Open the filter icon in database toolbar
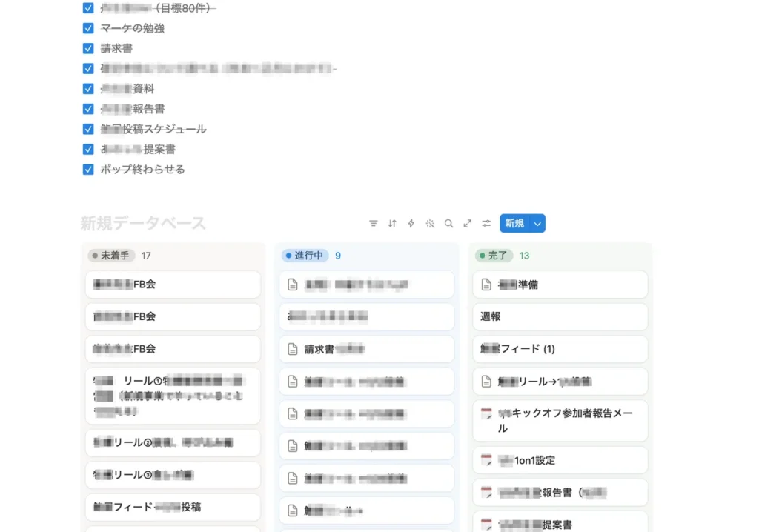 coord(374,223)
